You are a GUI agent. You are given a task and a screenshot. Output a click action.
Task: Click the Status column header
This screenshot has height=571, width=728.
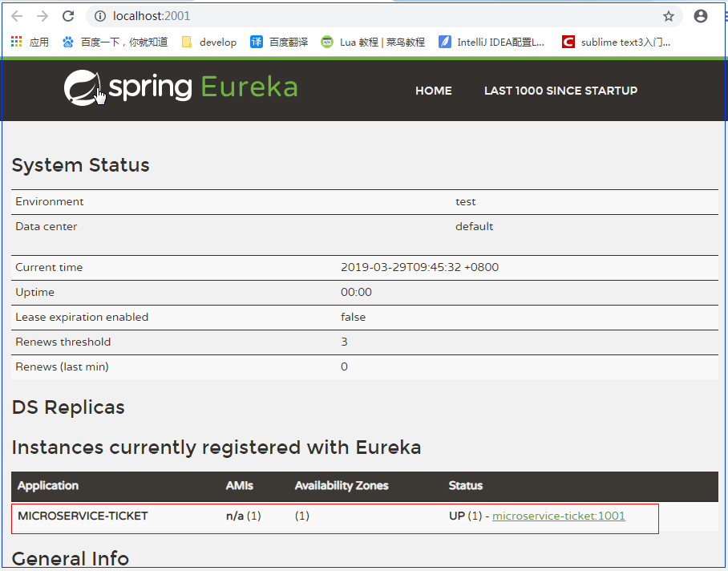[466, 485]
